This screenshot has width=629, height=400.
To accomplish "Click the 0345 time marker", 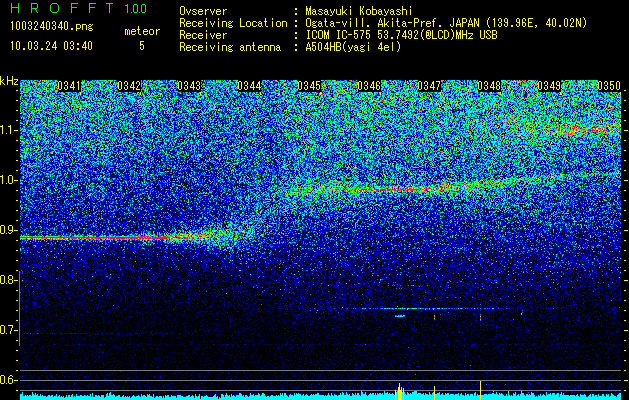I will [x=309, y=86].
